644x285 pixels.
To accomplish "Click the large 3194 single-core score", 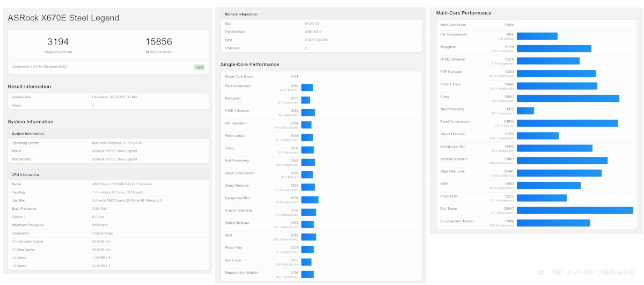I will click(x=58, y=41).
